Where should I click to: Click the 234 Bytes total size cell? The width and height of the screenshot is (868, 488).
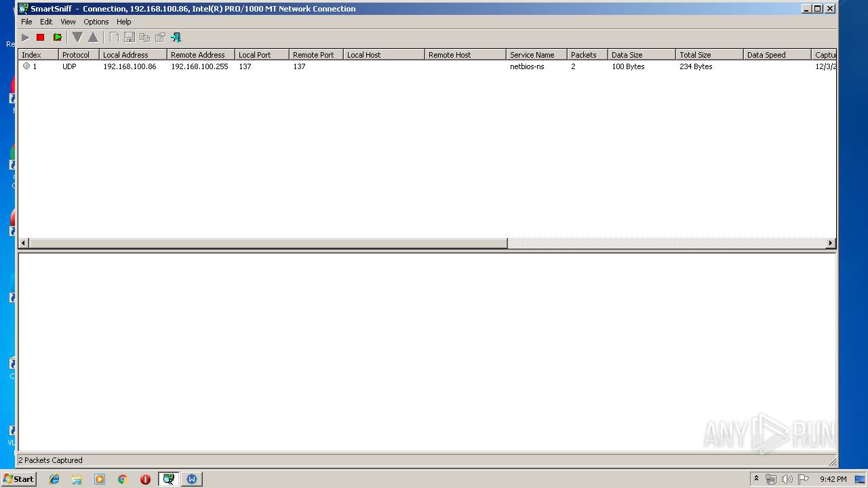696,66
